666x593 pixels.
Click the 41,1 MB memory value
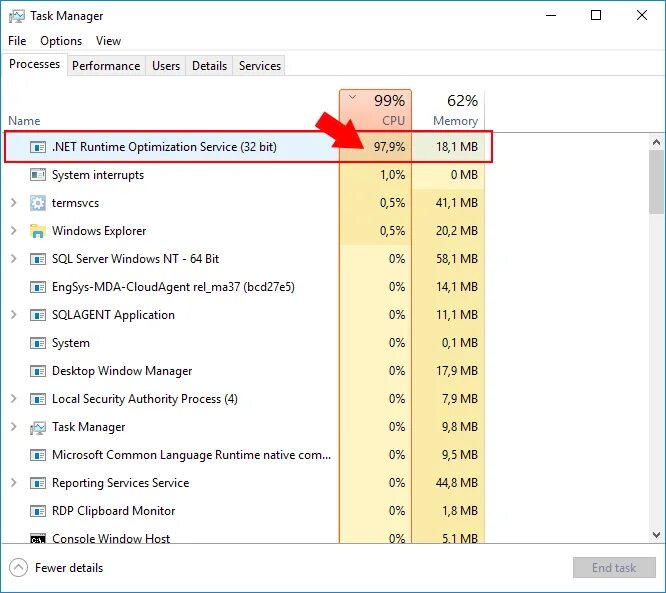click(x=457, y=203)
